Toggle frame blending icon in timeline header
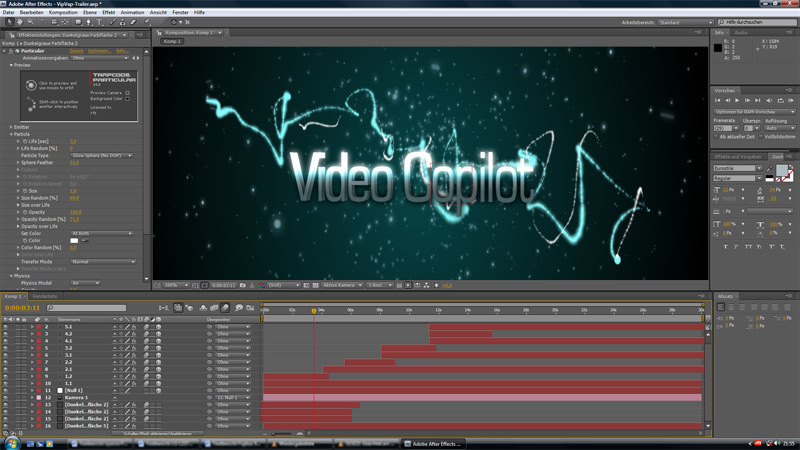This screenshot has width=800, height=450. click(x=214, y=308)
